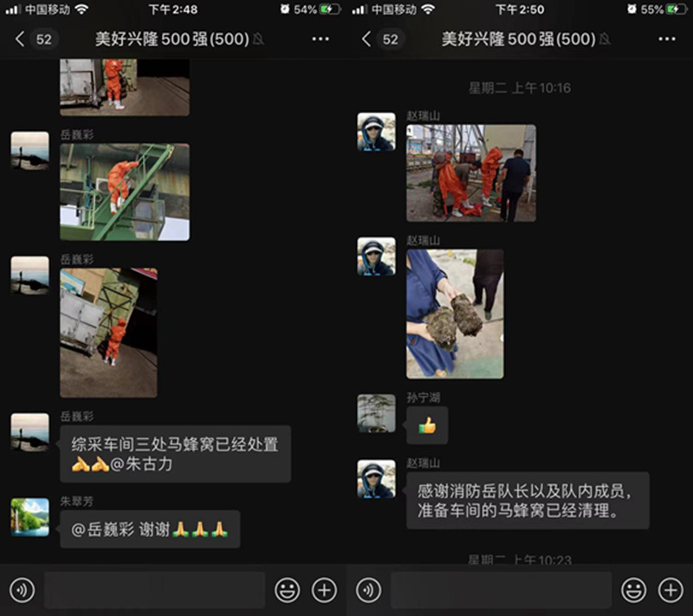Open the emoji picker in the right chat

tap(634, 590)
